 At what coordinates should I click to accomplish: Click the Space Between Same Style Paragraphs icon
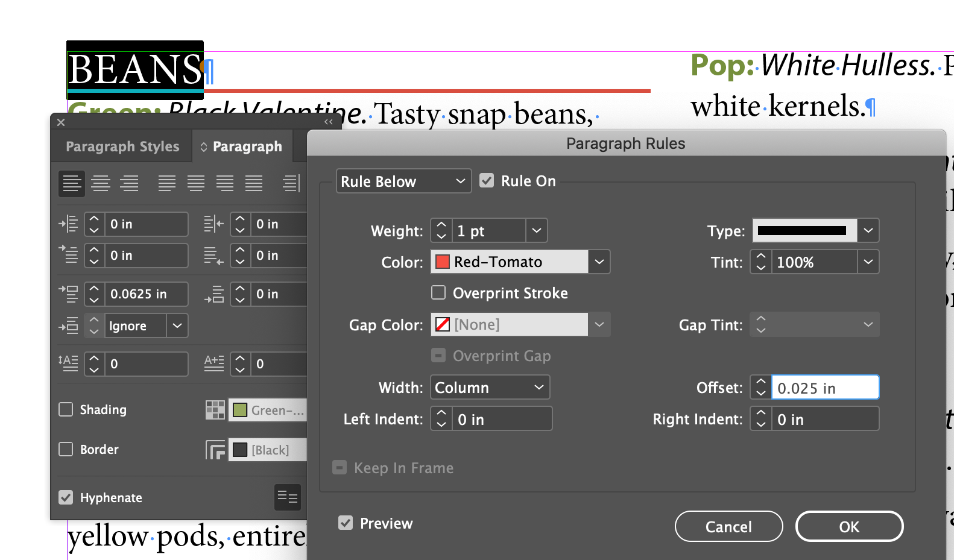(68, 326)
